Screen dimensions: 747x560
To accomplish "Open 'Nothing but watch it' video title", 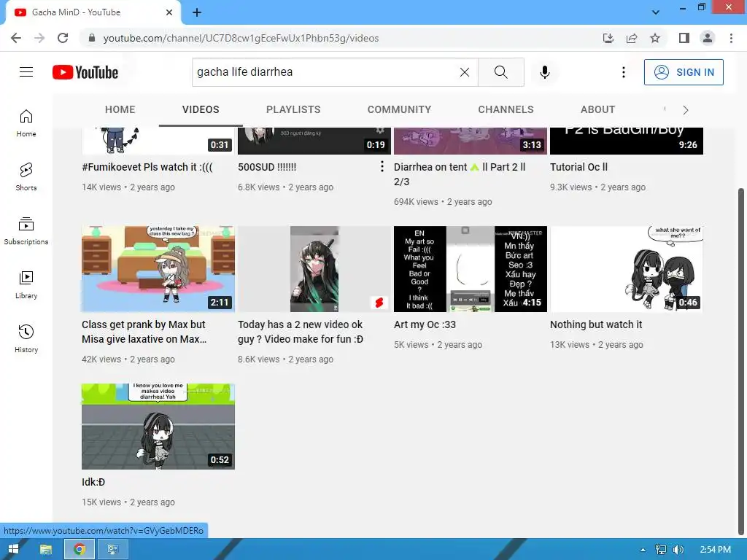I will [x=596, y=324].
